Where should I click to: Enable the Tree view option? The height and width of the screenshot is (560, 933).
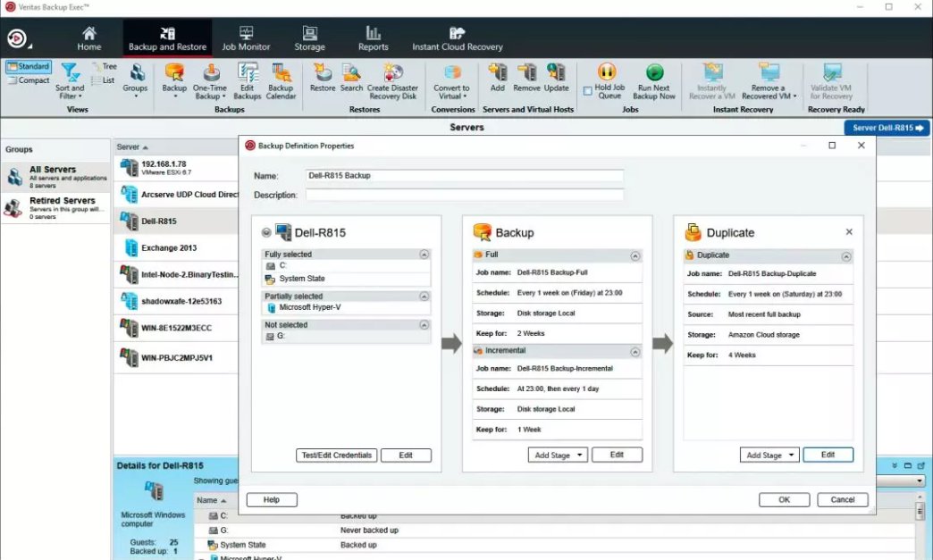[104, 67]
